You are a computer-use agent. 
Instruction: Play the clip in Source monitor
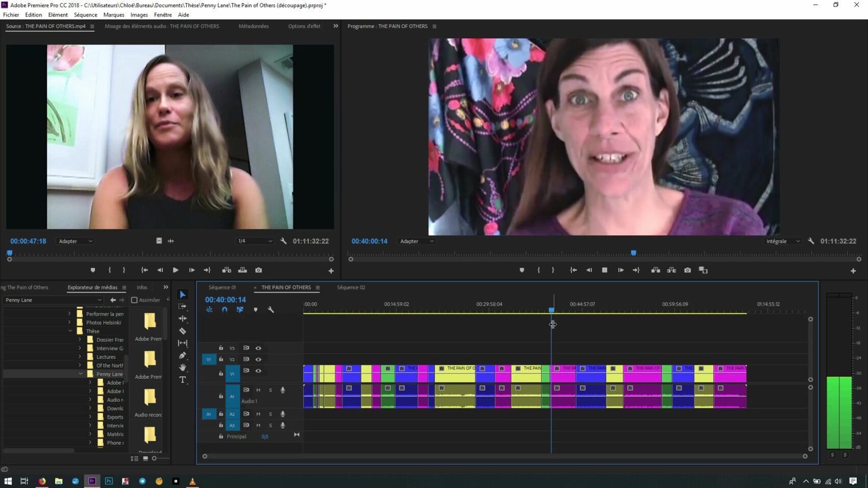pyautogui.click(x=176, y=270)
